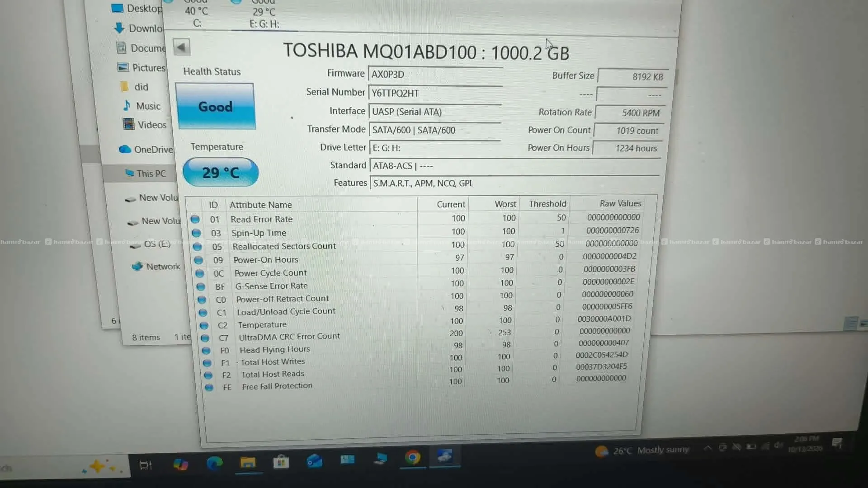Click the Power On Hours value 1234 hours
The image size is (868, 488).
628,148
